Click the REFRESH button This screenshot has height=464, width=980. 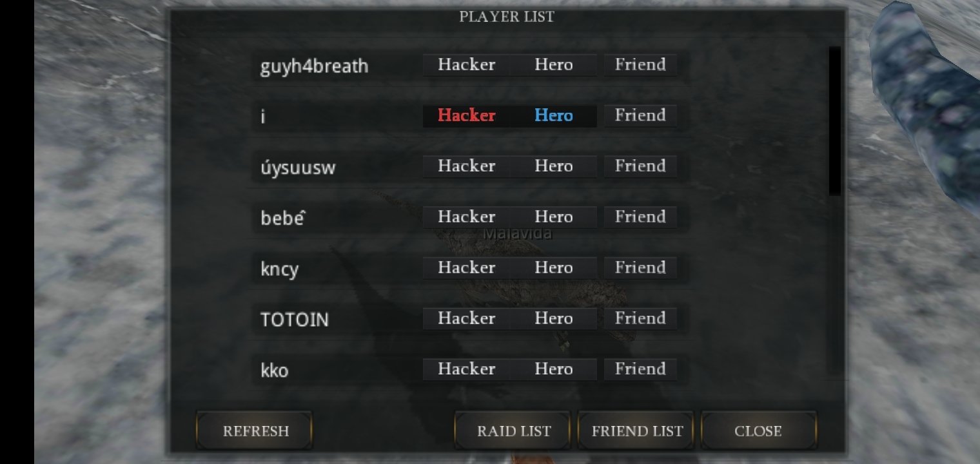tap(255, 431)
